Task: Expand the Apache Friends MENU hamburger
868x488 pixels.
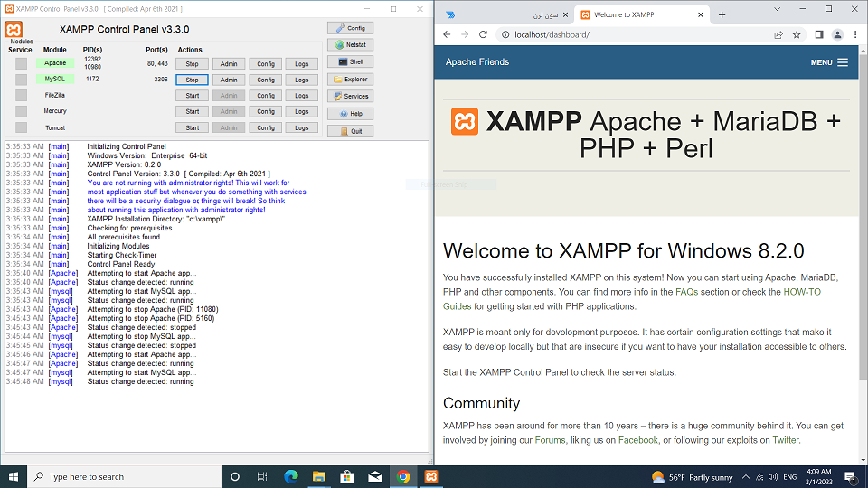Action: tap(829, 62)
